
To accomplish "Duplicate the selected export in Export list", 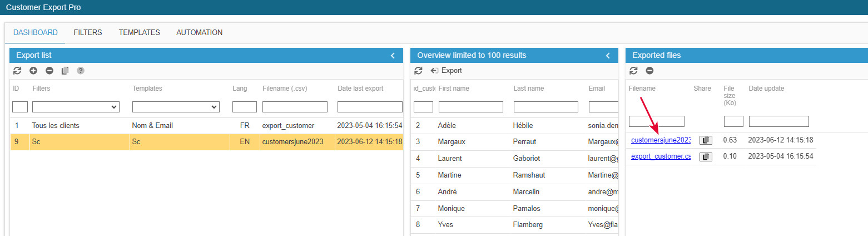I will 65,71.
